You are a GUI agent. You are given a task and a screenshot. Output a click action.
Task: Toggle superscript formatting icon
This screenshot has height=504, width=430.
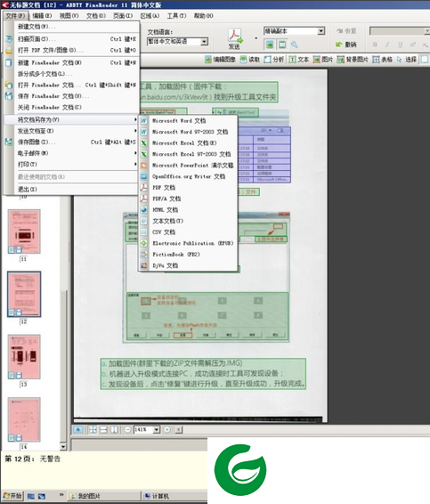coord(413,45)
